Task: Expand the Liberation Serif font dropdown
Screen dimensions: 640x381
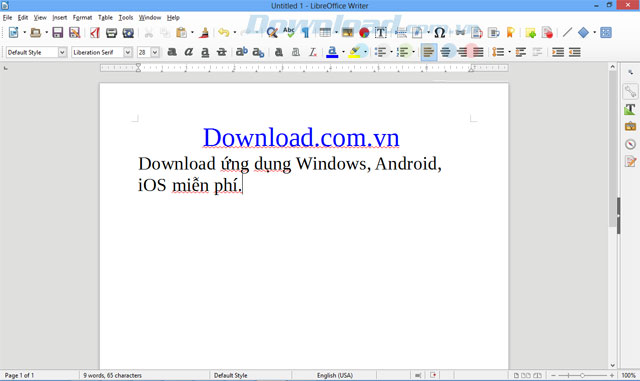Action: click(128, 52)
